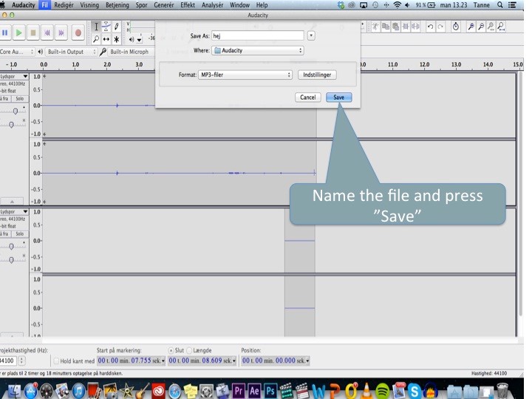Open the Visning menu
532x399 pixels.
coord(89,5)
